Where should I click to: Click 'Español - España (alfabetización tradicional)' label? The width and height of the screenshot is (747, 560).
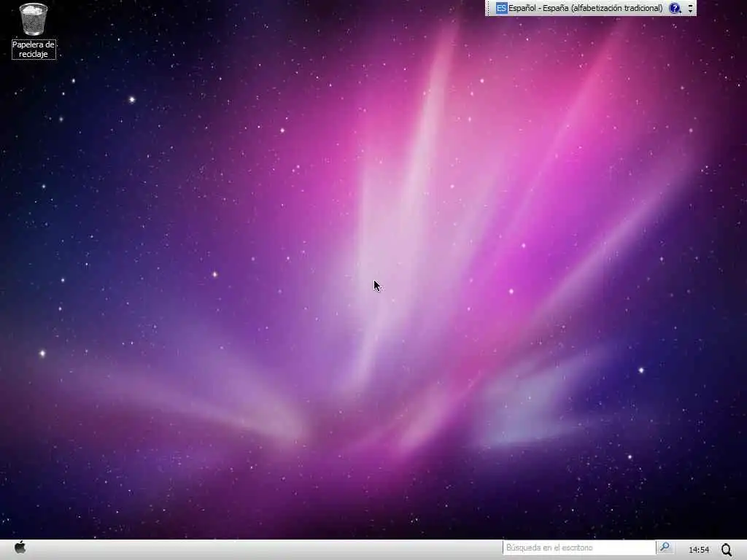tap(586, 8)
